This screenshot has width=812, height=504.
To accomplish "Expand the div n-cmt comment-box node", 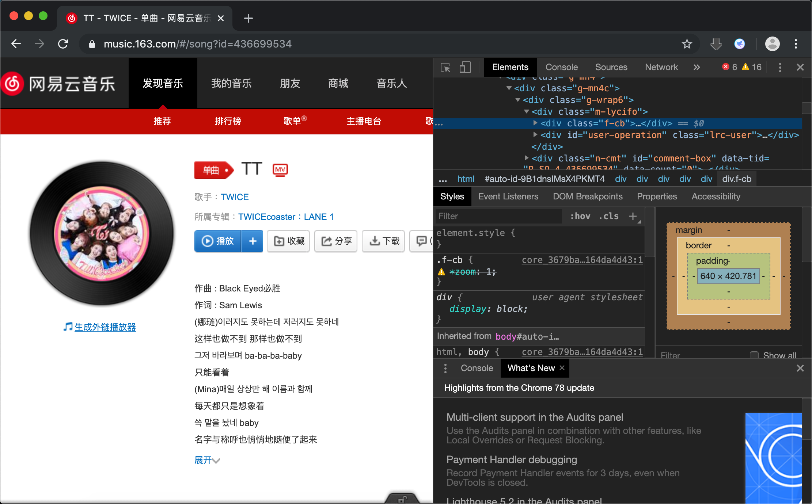I will tap(527, 158).
